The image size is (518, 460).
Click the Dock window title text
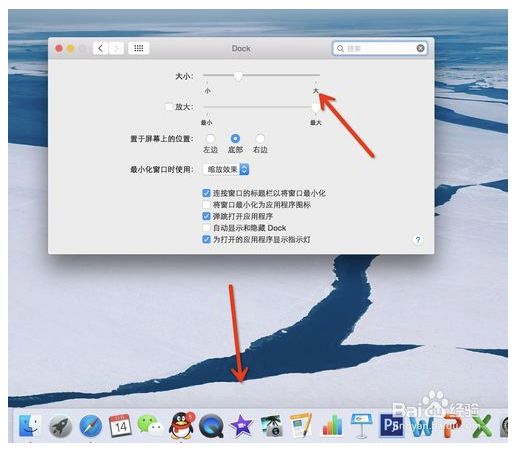241,48
